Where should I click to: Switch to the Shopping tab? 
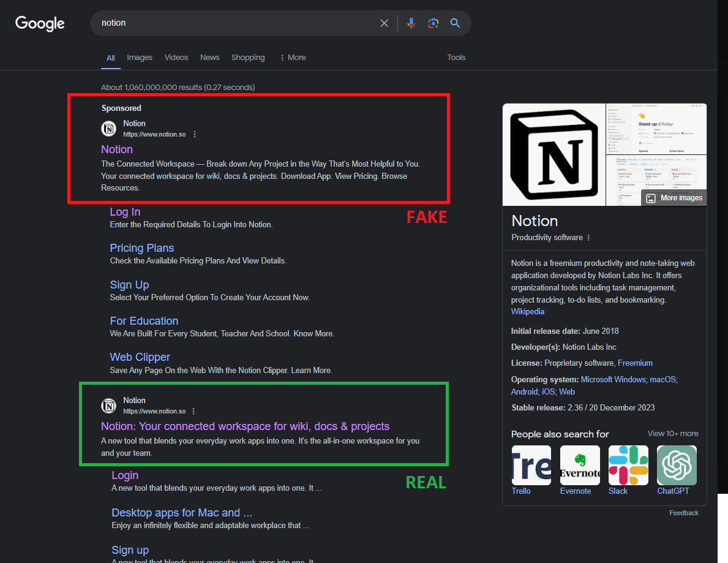248,58
